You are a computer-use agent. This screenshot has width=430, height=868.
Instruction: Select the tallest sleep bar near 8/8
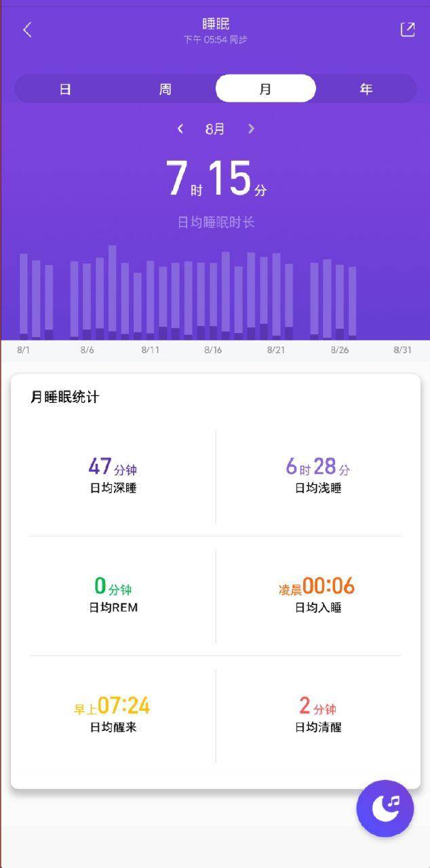pos(113,292)
